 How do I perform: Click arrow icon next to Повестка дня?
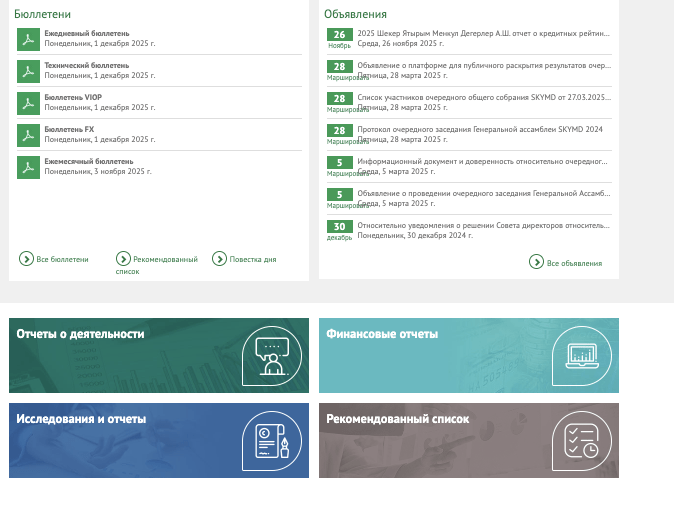[x=219, y=259]
